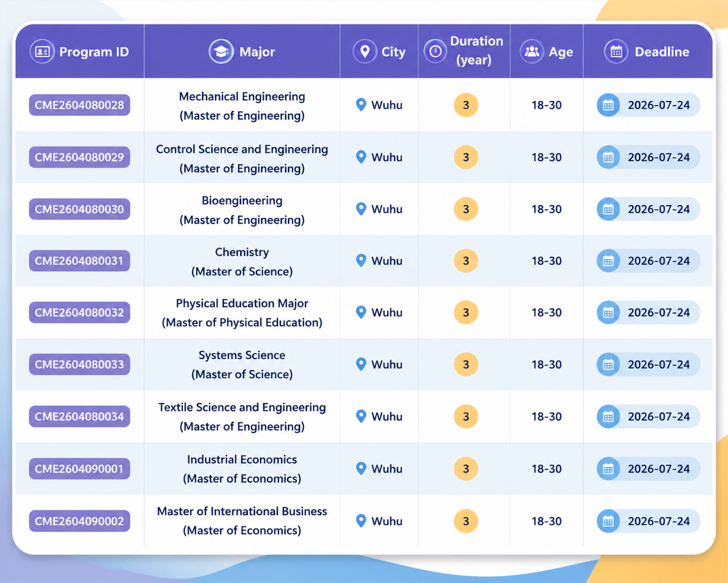Click the Program ID card icon in header
728x583 pixels.
tap(42, 51)
